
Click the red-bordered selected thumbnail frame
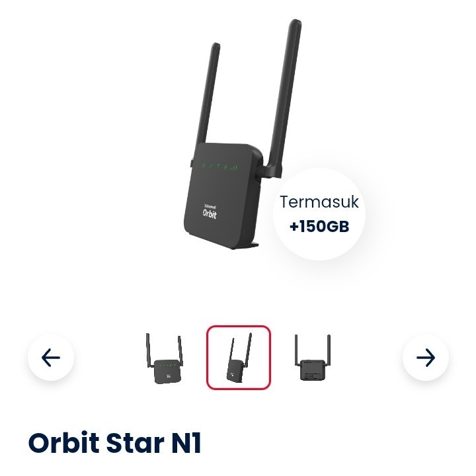click(x=239, y=357)
